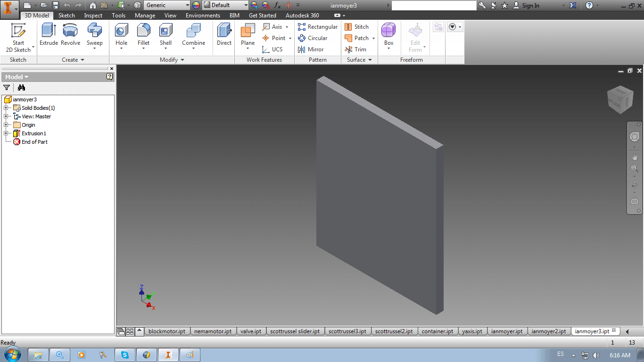The height and width of the screenshot is (362, 644).
Task: Switch to the Sketch ribbon tab
Action: [66, 16]
